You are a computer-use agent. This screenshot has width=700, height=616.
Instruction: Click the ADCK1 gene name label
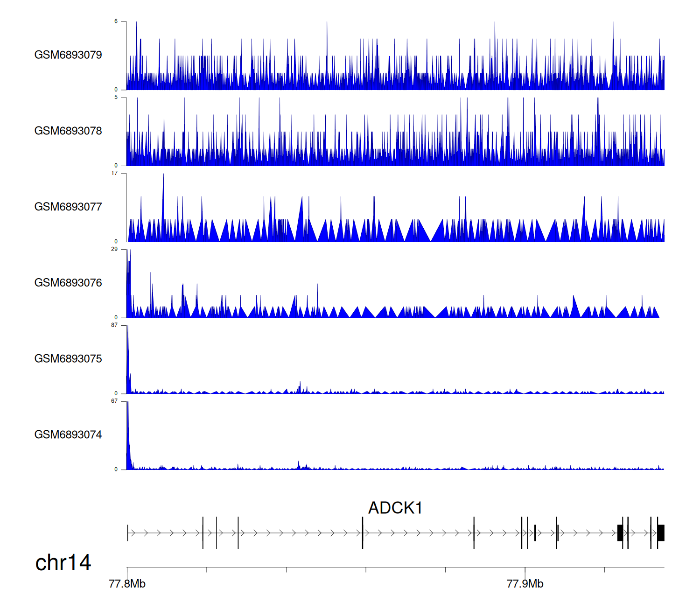pyautogui.click(x=395, y=508)
